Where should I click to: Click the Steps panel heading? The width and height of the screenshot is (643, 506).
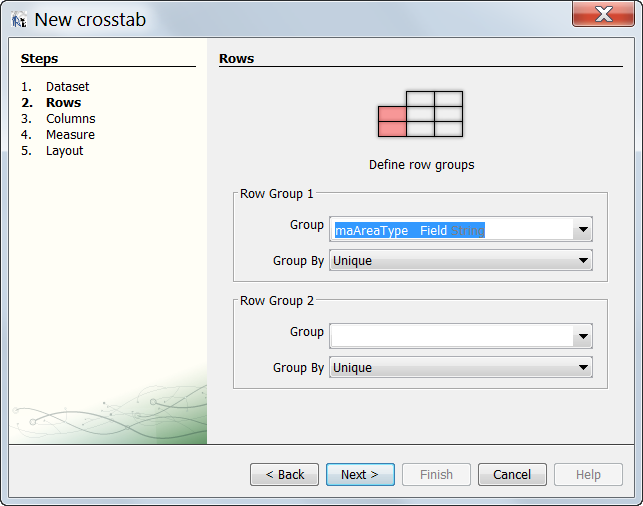point(39,59)
